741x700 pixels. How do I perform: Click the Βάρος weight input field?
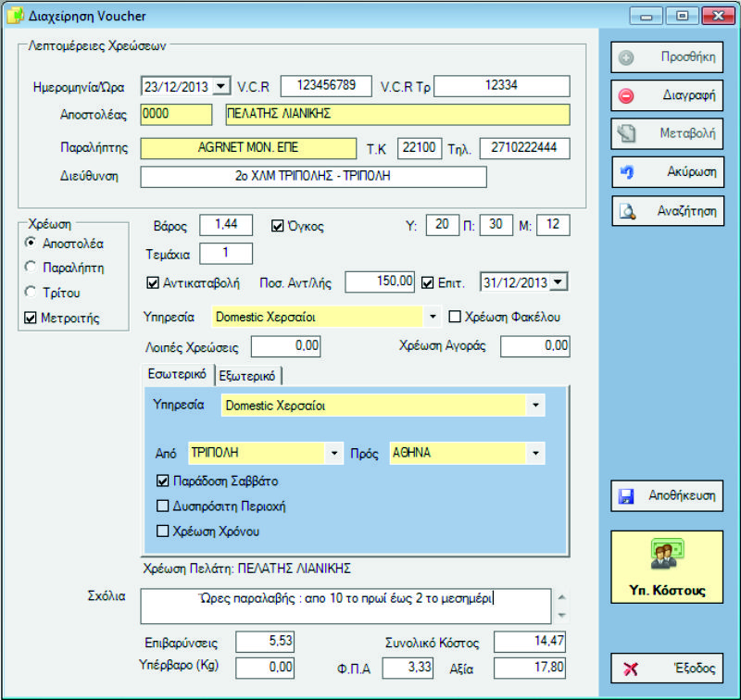[x=226, y=225]
